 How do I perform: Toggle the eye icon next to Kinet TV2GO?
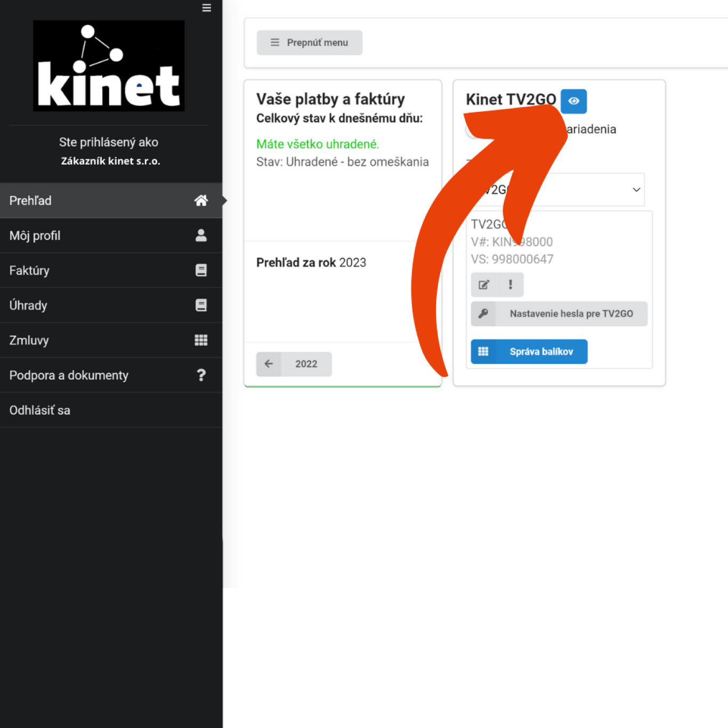[x=574, y=101]
